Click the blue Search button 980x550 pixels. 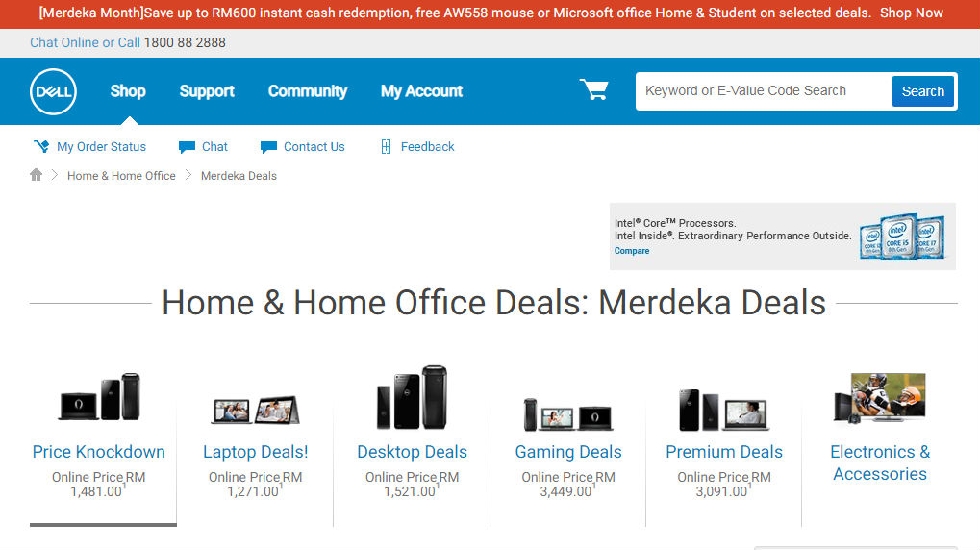(922, 91)
